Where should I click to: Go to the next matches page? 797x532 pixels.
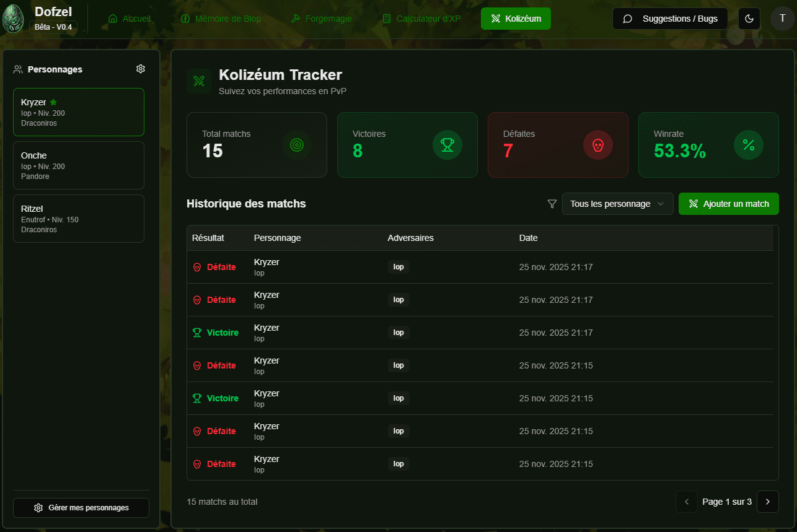pyautogui.click(x=768, y=502)
